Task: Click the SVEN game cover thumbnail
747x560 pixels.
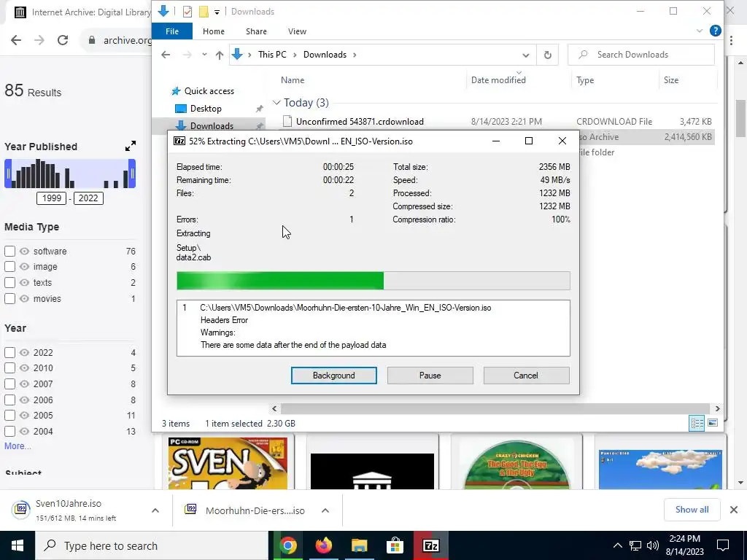Action: coord(228,463)
